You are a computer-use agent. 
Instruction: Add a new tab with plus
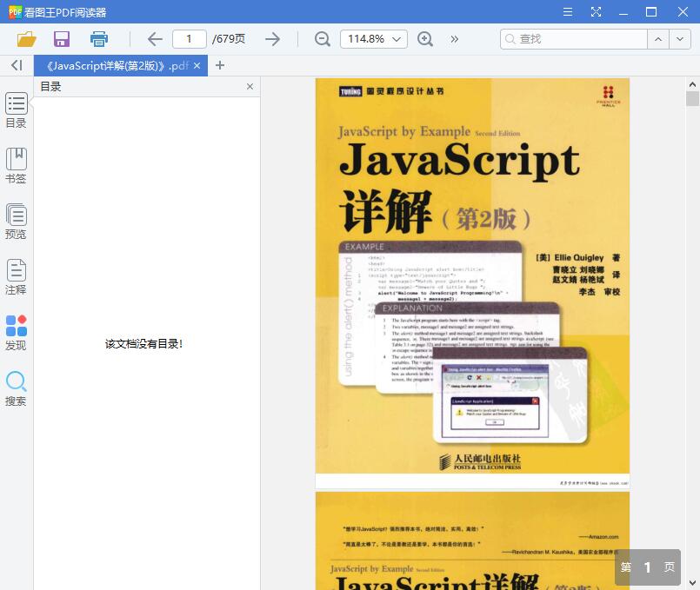220,65
